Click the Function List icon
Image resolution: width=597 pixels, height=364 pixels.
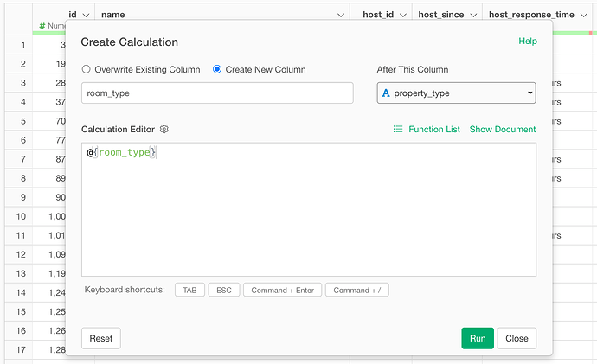[398, 129]
